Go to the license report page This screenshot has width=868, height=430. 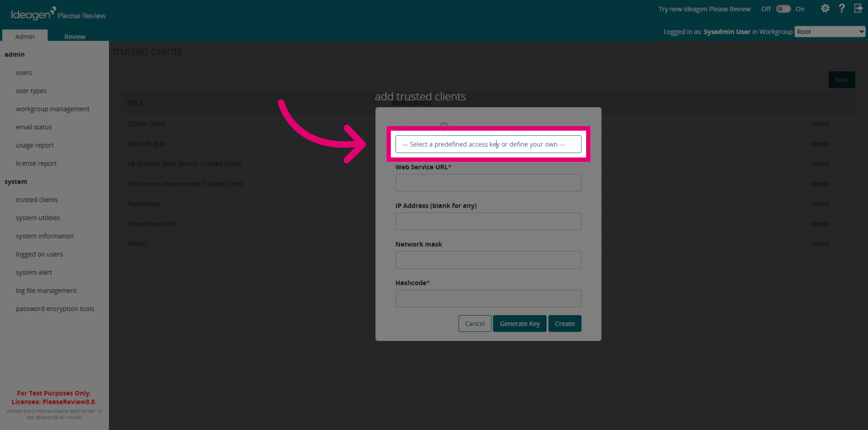point(36,163)
